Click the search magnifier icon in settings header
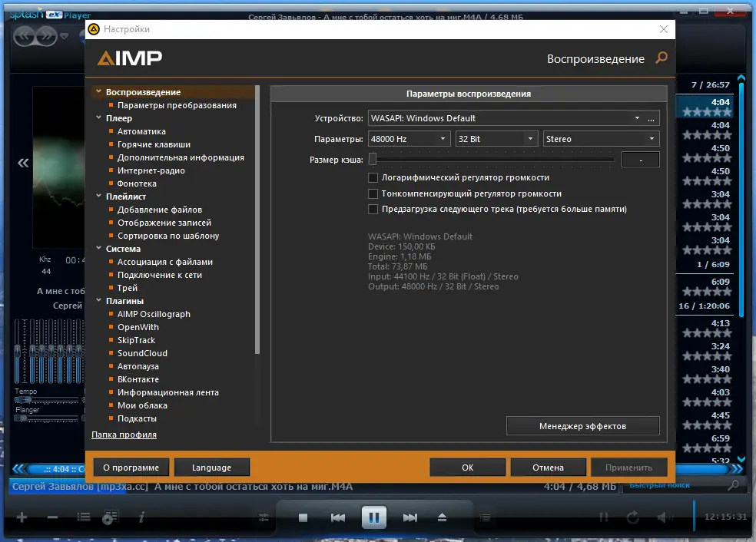 pos(661,58)
